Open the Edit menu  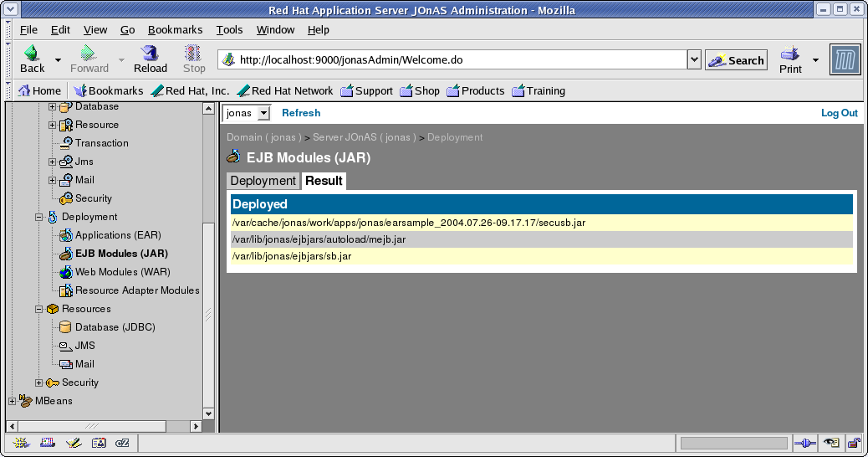tap(60, 30)
